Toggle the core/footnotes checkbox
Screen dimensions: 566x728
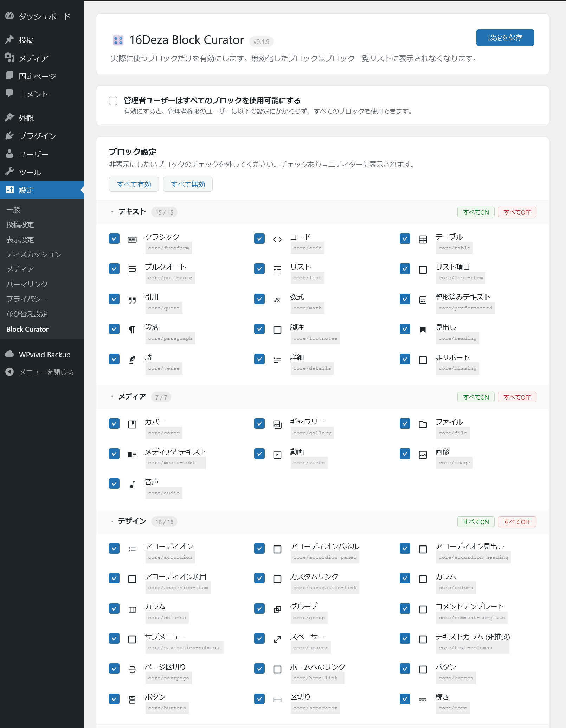pyautogui.click(x=259, y=329)
